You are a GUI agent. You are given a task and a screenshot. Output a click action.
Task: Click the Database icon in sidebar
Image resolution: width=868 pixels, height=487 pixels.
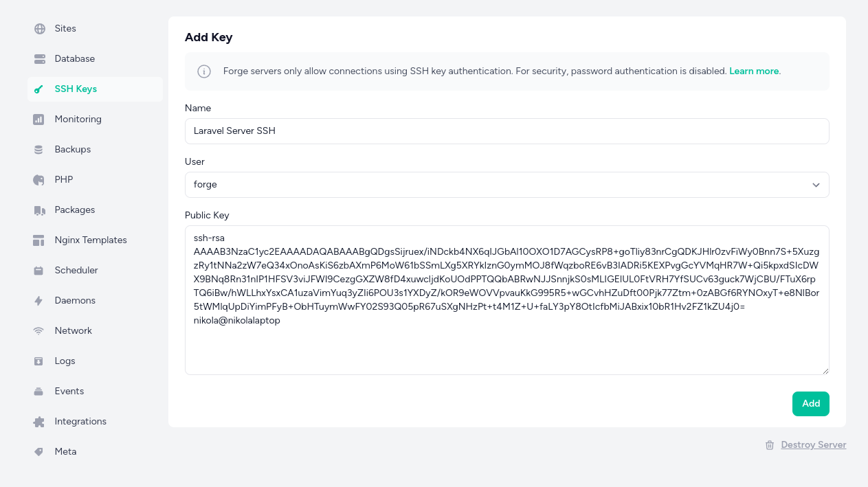(x=39, y=59)
